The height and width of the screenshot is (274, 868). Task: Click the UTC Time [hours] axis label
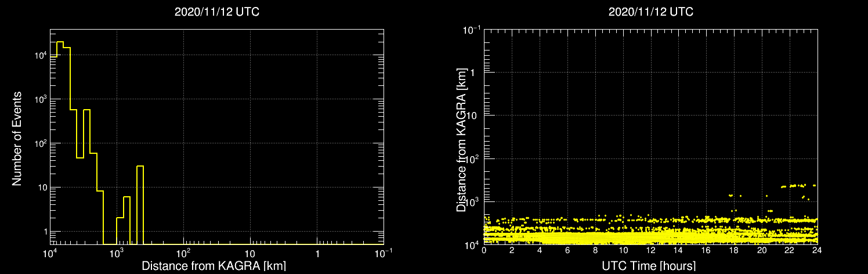coord(649,266)
